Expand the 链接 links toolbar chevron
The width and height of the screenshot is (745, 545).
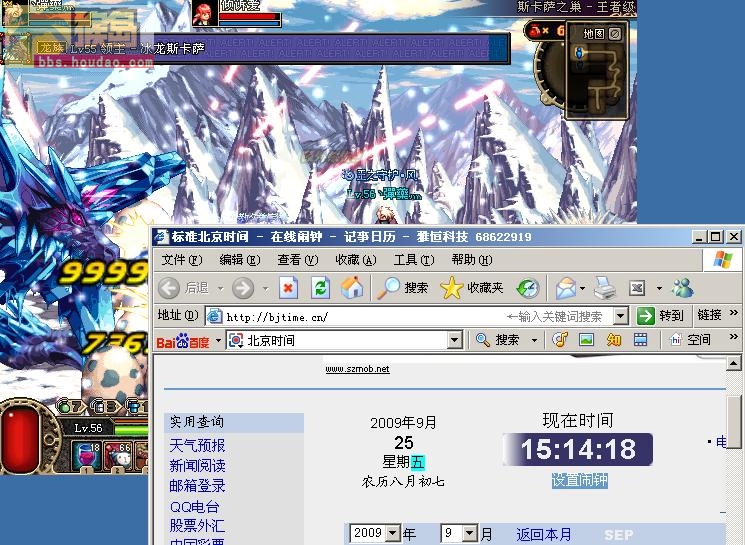[734, 313]
